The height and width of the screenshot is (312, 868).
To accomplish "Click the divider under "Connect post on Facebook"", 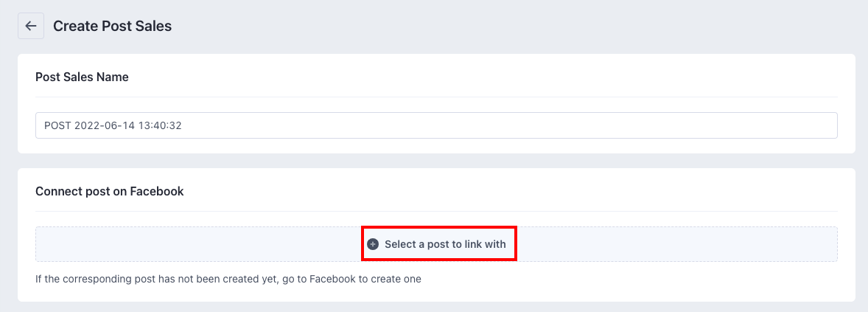I will 436,211.
